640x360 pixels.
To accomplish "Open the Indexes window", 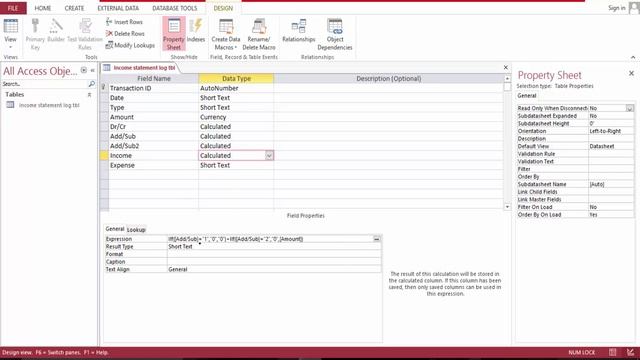I will pyautogui.click(x=196, y=31).
